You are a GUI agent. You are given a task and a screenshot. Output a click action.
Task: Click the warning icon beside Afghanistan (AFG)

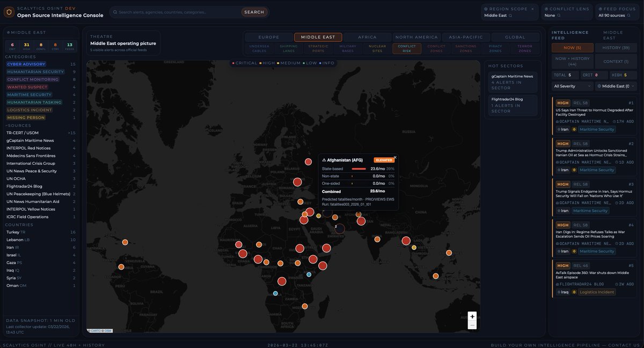[x=324, y=160]
